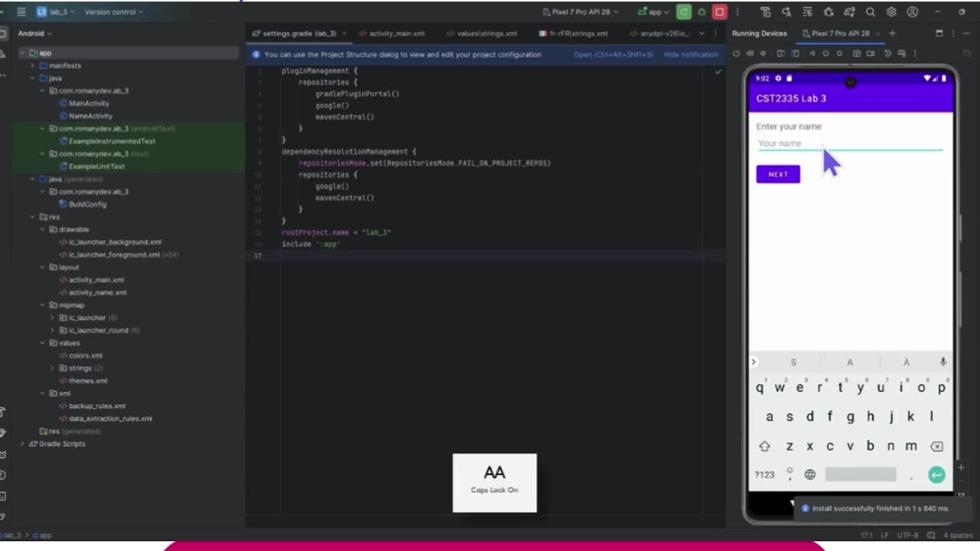This screenshot has width=980, height=551.
Task: Switch to anydpi-v26 editor tab
Action: [x=659, y=34]
